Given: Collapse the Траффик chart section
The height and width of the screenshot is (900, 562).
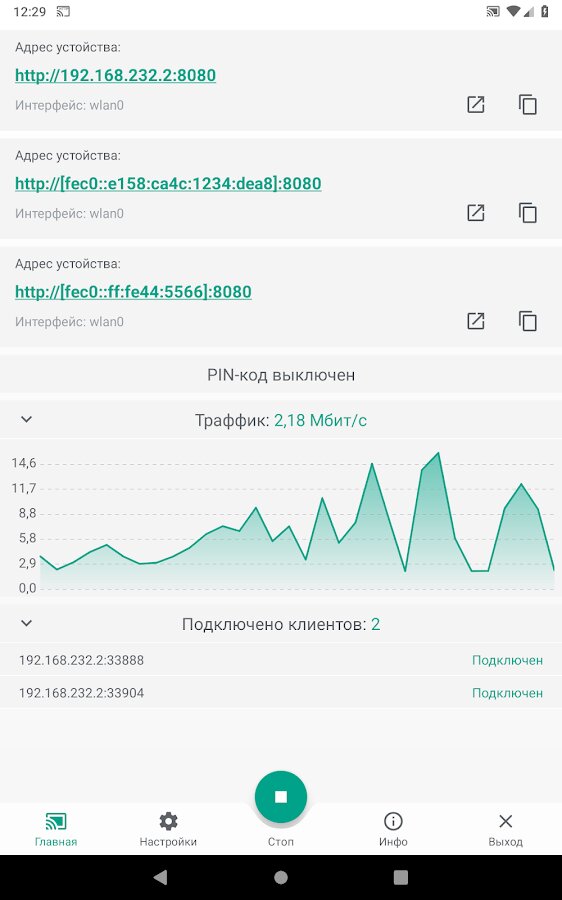Looking at the screenshot, I should [26, 420].
